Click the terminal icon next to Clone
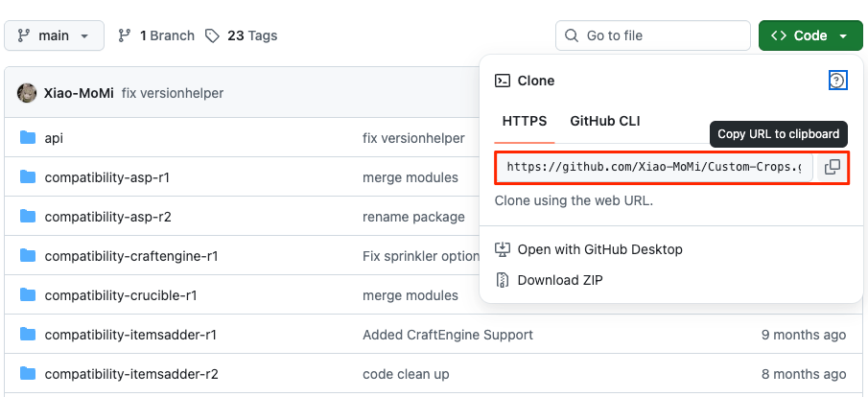 tap(502, 81)
